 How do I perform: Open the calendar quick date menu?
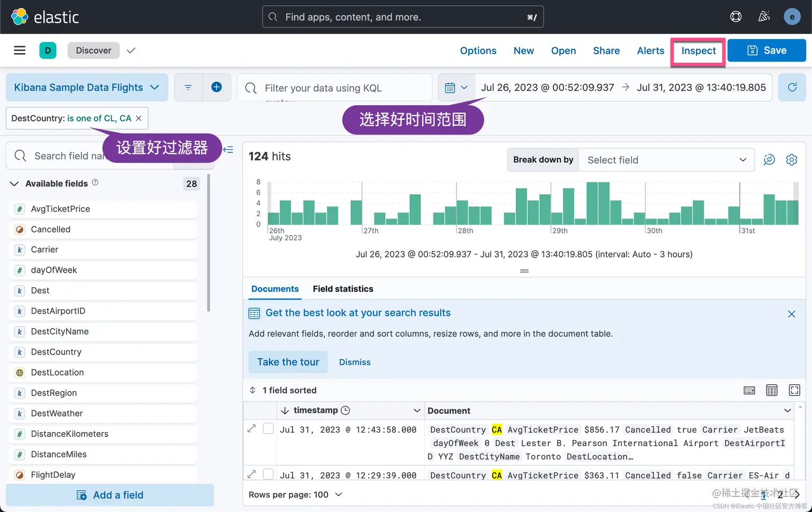click(x=457, y=87)
